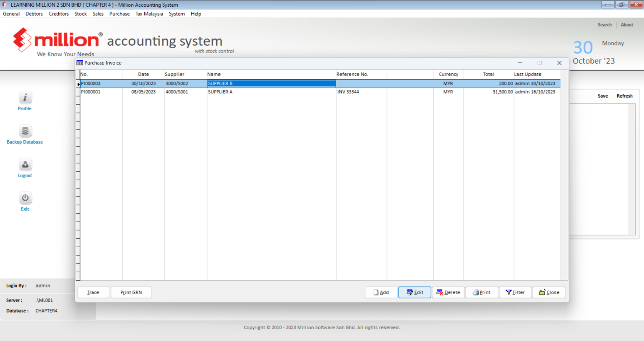Edit the selected purchase invoice
This screenshot has width=644, height=341.
click(x=415, y=292)
